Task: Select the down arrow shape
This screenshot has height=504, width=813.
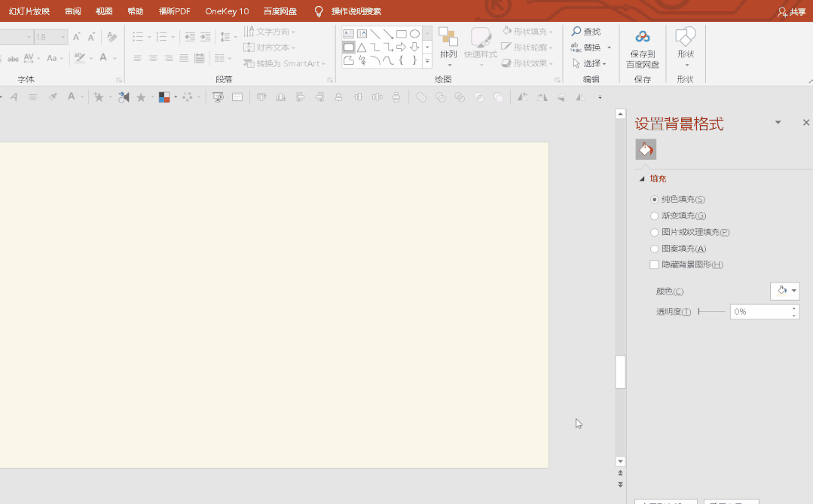Action: 414,47
